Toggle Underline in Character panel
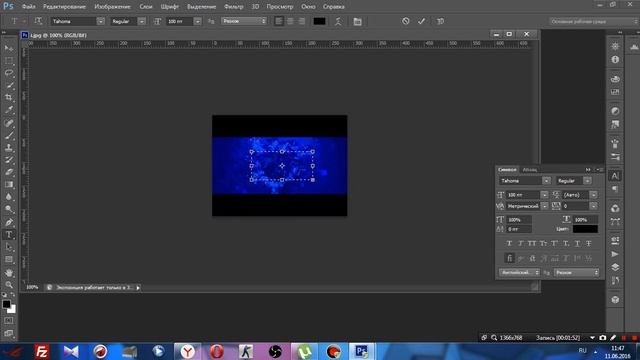 point(577,243)
